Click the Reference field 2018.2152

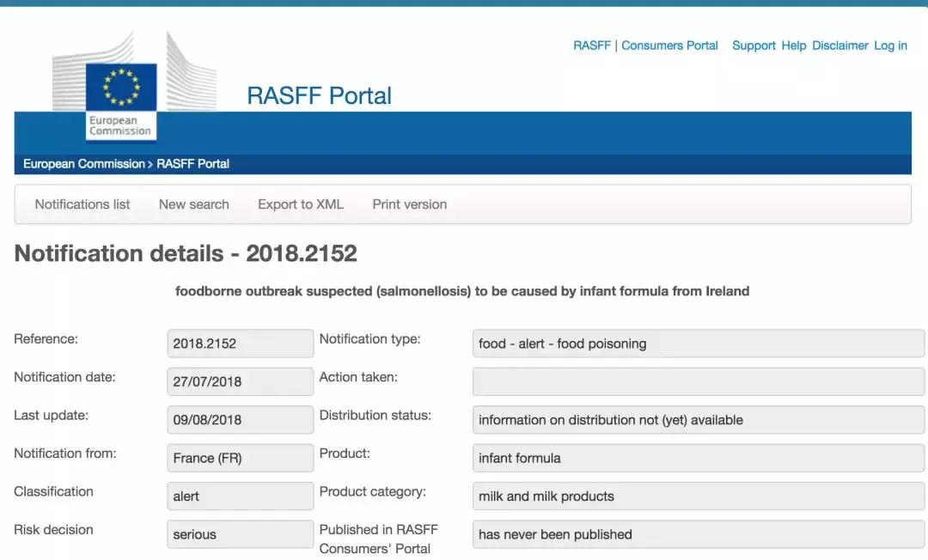[x=240, y=344]
